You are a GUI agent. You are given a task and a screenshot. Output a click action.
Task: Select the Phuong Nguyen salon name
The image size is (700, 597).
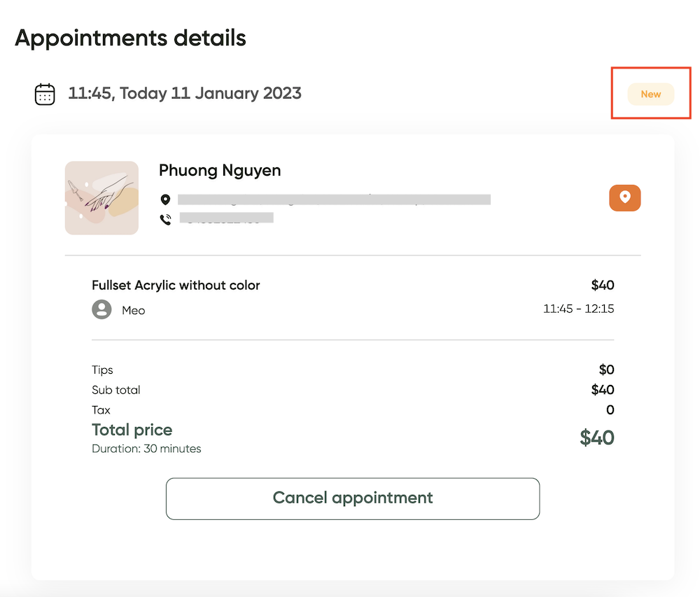tap(220, 171)
